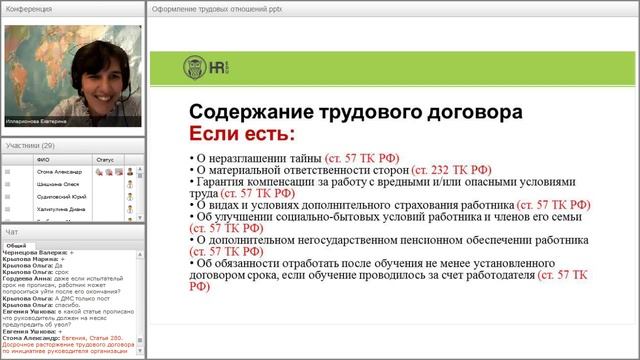Click the Чат panel header
Viewport: 640px width, 360px height.
(73, 232)
